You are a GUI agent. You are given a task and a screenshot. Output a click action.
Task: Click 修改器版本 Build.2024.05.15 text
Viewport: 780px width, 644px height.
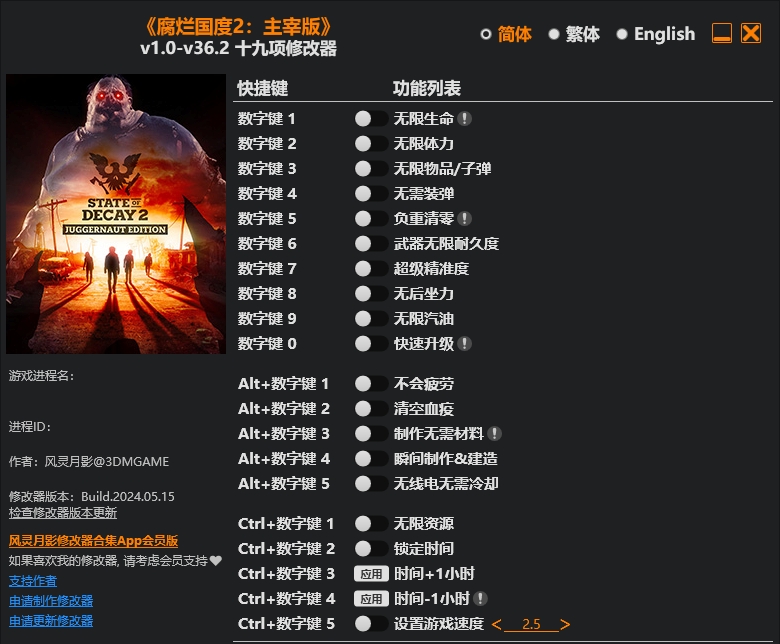[x=92, y=496]
